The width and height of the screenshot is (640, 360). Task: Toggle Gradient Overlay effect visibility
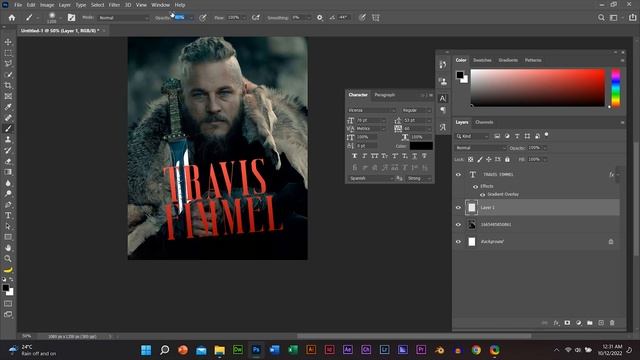point(482,195)
